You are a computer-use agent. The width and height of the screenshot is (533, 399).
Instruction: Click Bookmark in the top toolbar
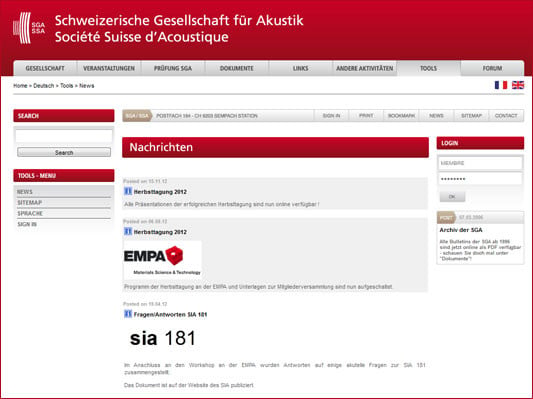coord(401,116)
